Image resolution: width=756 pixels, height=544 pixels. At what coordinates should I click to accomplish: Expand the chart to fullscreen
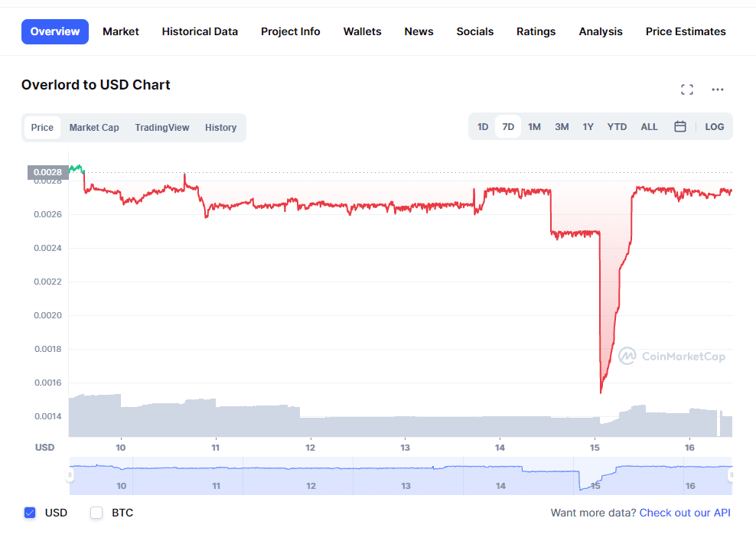(686, 89)
